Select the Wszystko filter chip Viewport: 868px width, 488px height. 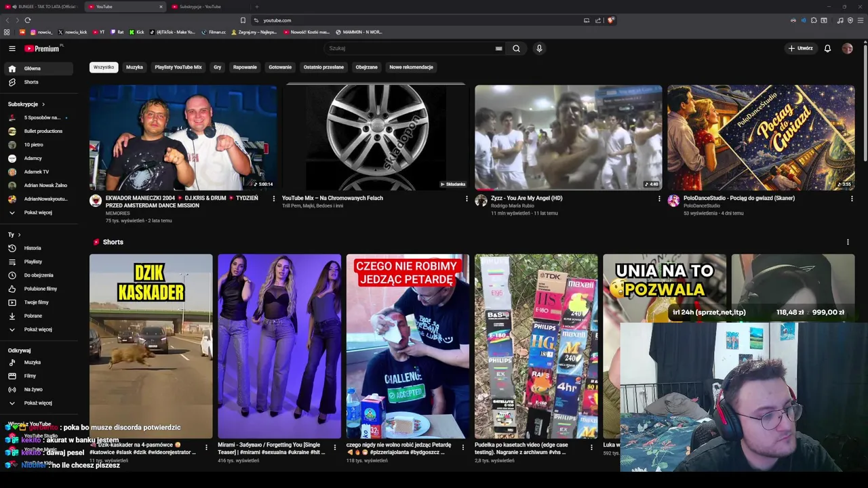[104, 67]
